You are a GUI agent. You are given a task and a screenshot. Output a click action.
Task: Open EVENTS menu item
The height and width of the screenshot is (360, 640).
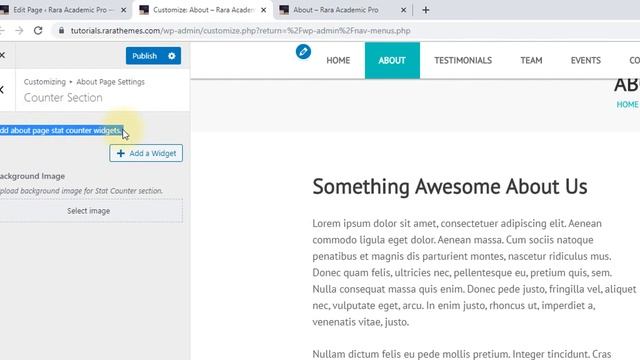click(586, 60)
